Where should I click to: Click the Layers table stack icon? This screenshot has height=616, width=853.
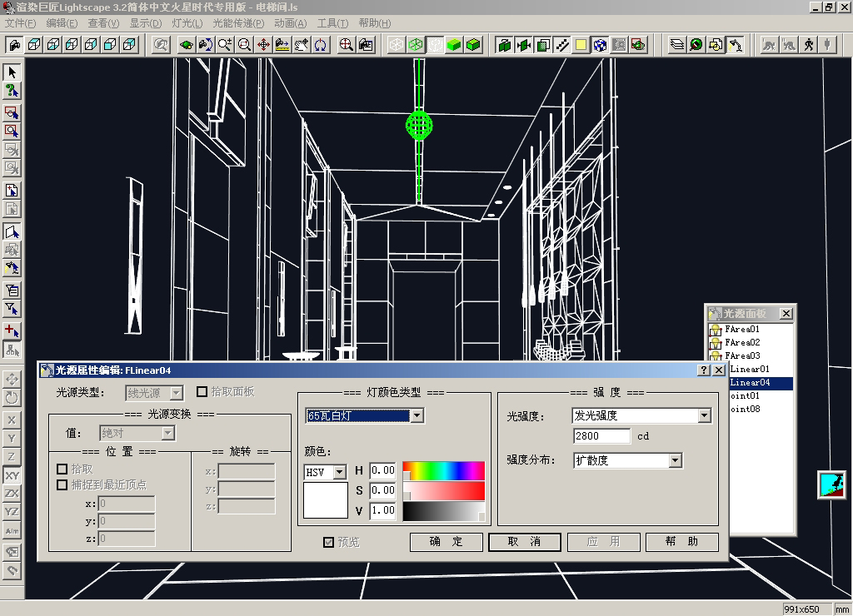pyautogui.click(x=677, y=45)
